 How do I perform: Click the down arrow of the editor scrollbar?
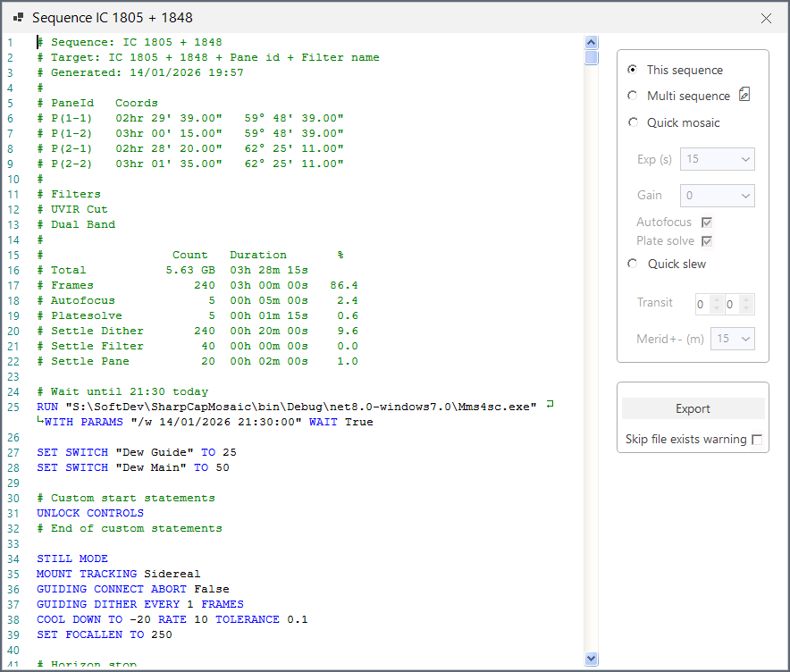(x=591, y=658)
